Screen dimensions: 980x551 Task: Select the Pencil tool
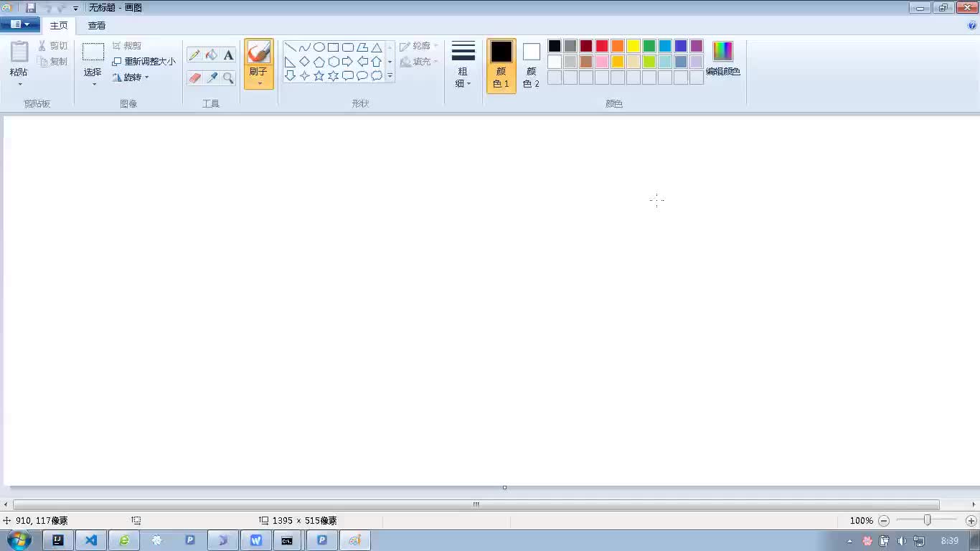click(x=194, y=55)
